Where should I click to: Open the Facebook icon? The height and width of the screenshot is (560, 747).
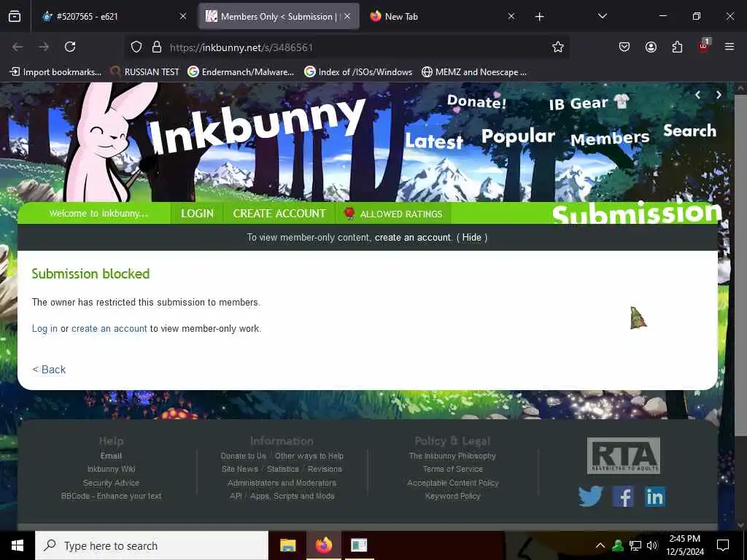(x=623, y=497)
